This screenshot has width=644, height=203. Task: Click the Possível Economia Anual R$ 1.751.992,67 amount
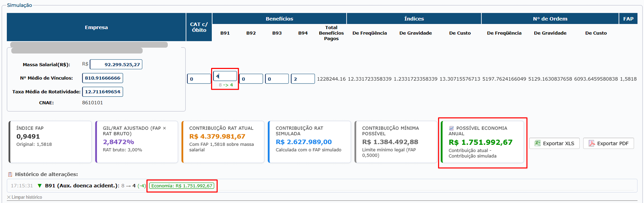[x=480, y=142]
